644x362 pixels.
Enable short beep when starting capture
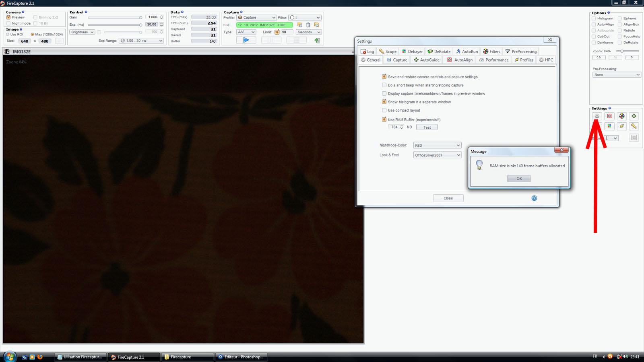(384, 85)
